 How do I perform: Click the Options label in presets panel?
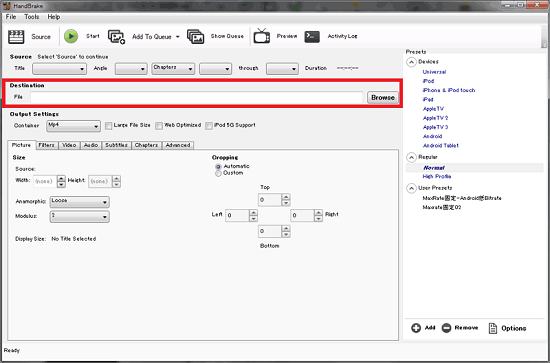click(514, 328)
